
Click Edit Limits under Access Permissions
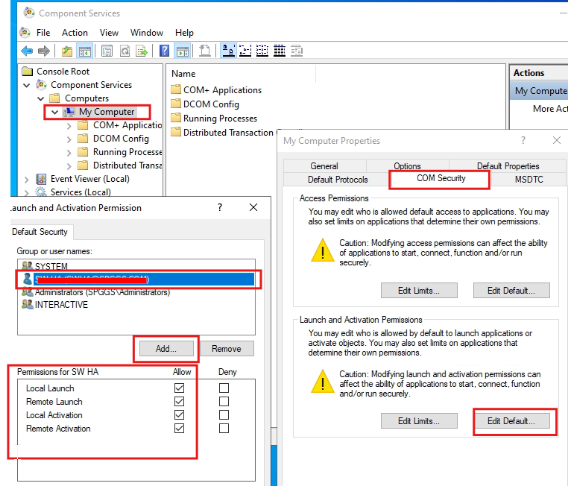coord(419,290)
